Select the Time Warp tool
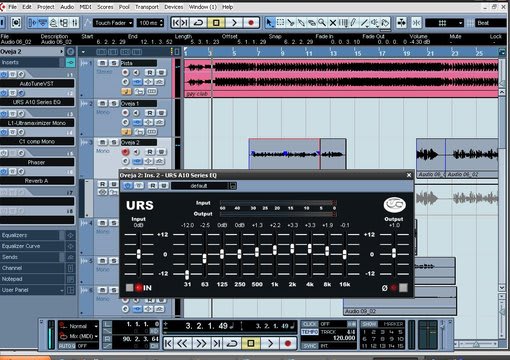The height and width of the screenshot is (360, 510). coord(343,23)
